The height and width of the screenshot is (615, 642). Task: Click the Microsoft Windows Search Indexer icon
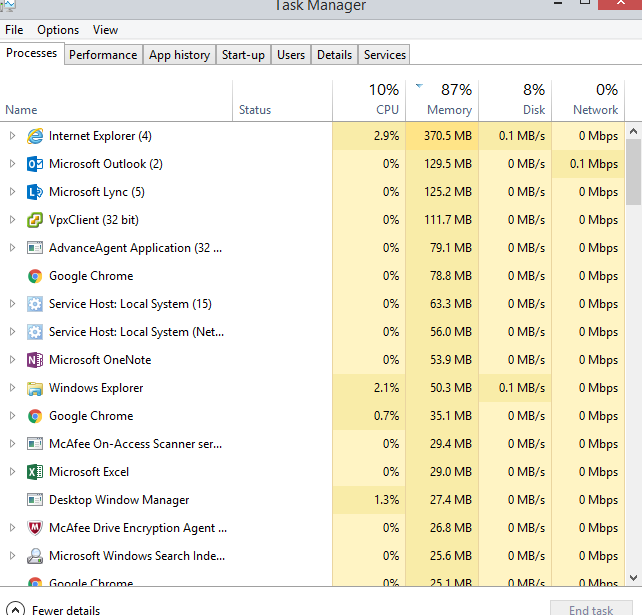click(x=35, y=556)
